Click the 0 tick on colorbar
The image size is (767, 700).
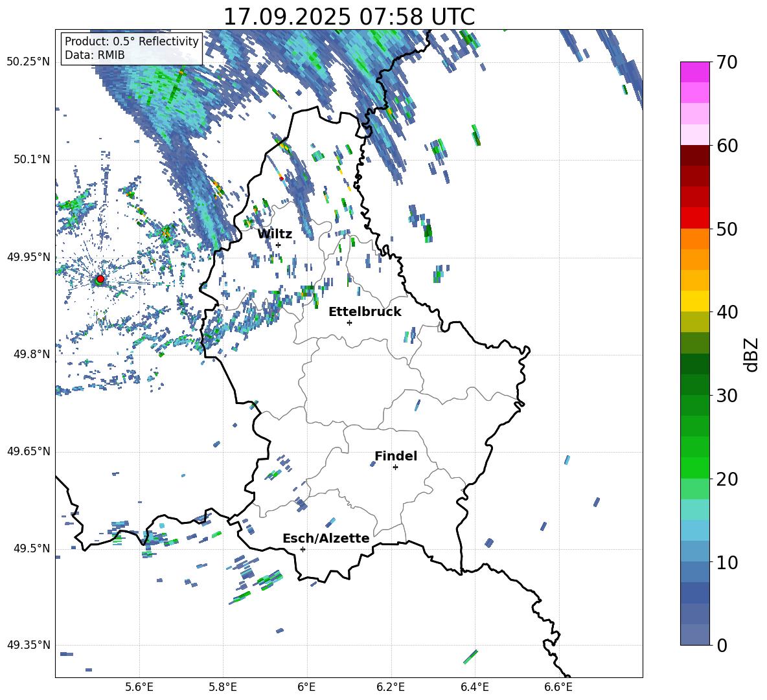coord(722,645)
